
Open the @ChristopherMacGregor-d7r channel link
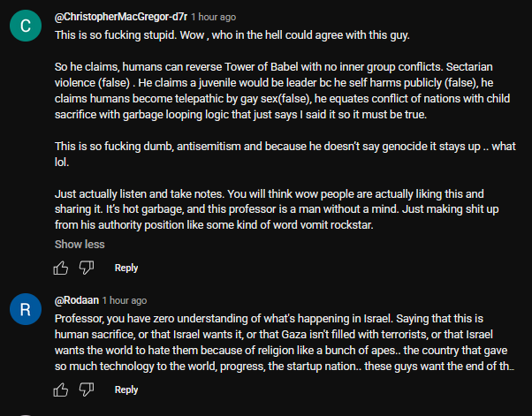tap(121, 17)
